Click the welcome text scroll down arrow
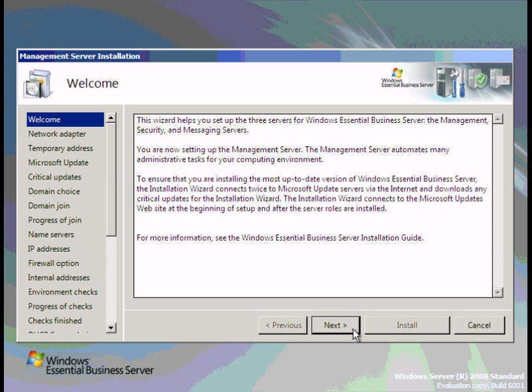Viewport: 532px width, 392px height. (497, 292)
